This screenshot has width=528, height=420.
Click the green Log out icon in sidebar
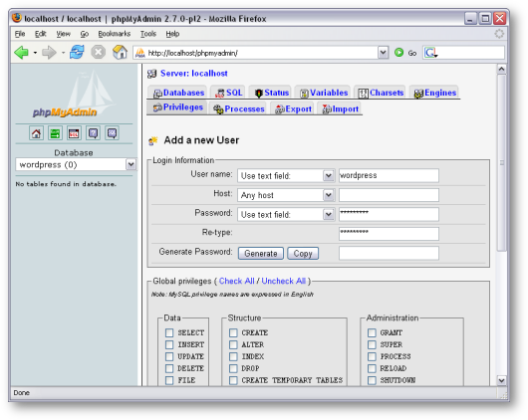tap(55, 133)
